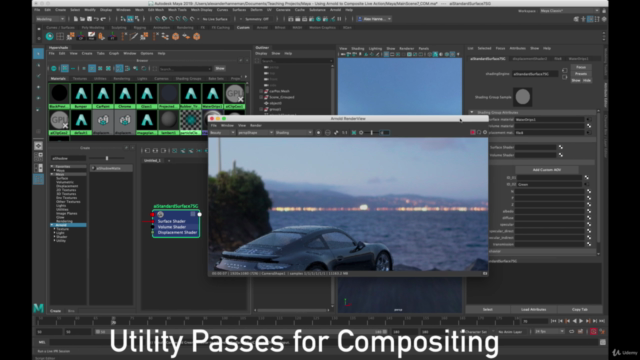This screenshot has width=640, height=360.
Task: Click the undo arrow icon
Action: pyautogui.click(x=96, y=19)
